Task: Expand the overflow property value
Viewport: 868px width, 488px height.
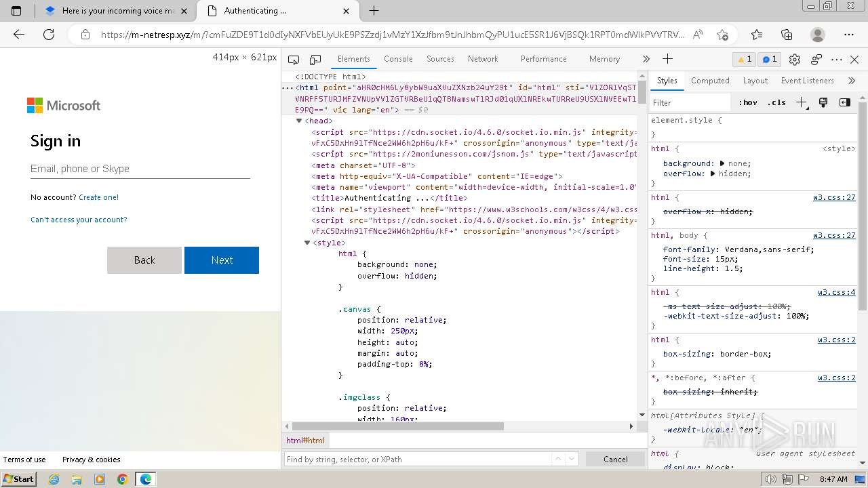Action: click(713, 174)
